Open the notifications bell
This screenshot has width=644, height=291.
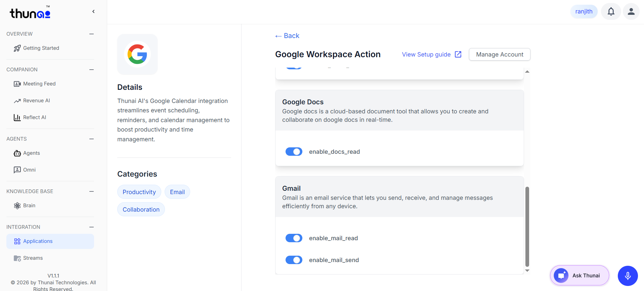(611, 11)
